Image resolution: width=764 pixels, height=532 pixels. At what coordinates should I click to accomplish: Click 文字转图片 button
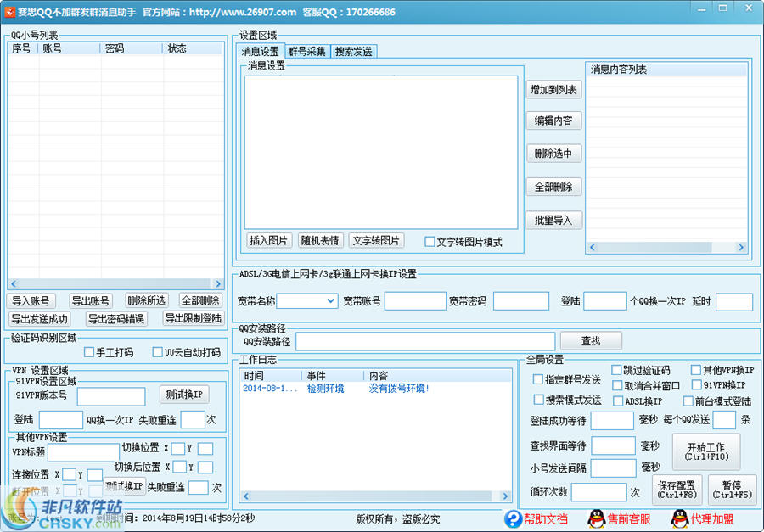click(376, 240)
